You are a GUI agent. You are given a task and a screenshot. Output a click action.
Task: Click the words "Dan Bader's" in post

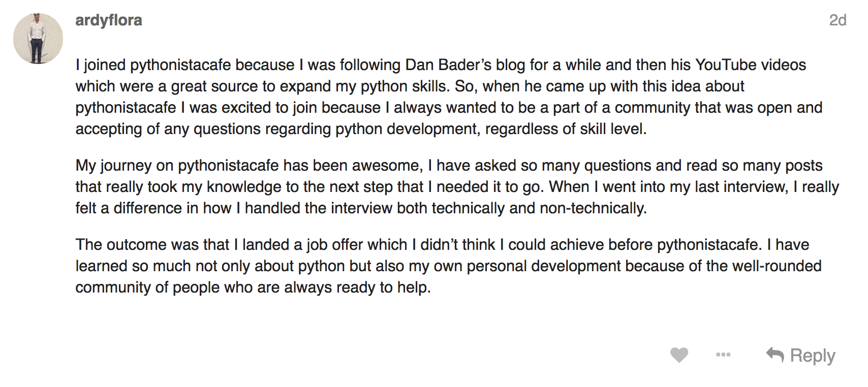pyautogui.click(x=448, y=65)
